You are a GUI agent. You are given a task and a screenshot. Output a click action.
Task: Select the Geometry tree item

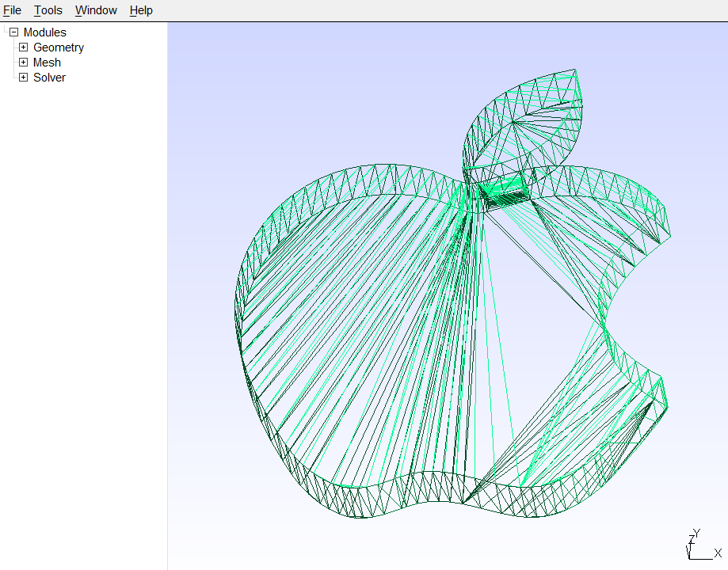(x=59, y=47)
